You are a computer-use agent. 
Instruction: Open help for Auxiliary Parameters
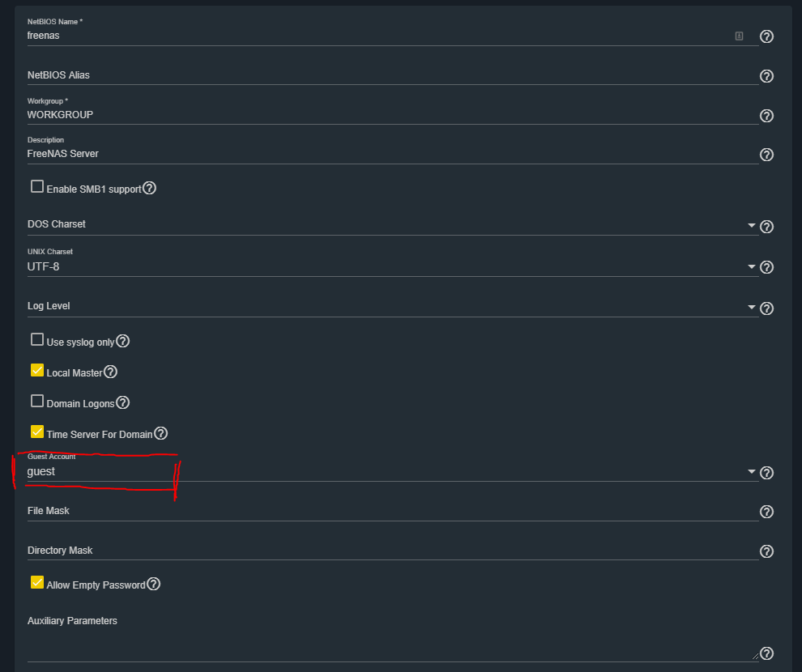pyautogui.click(x=766, y=653)
